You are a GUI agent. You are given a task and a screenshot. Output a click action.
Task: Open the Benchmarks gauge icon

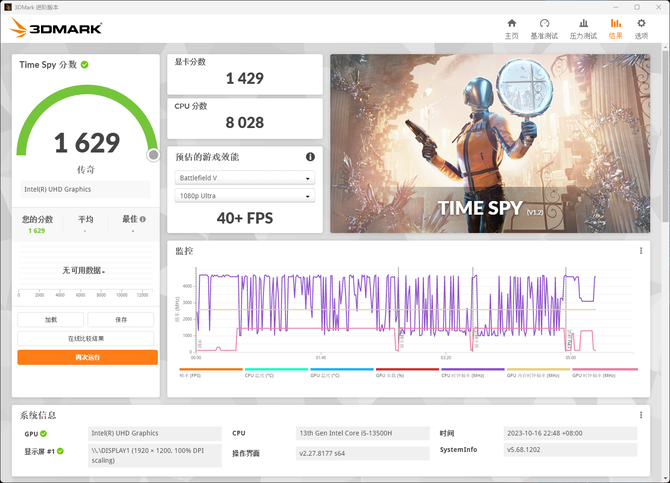pos(544,24)
